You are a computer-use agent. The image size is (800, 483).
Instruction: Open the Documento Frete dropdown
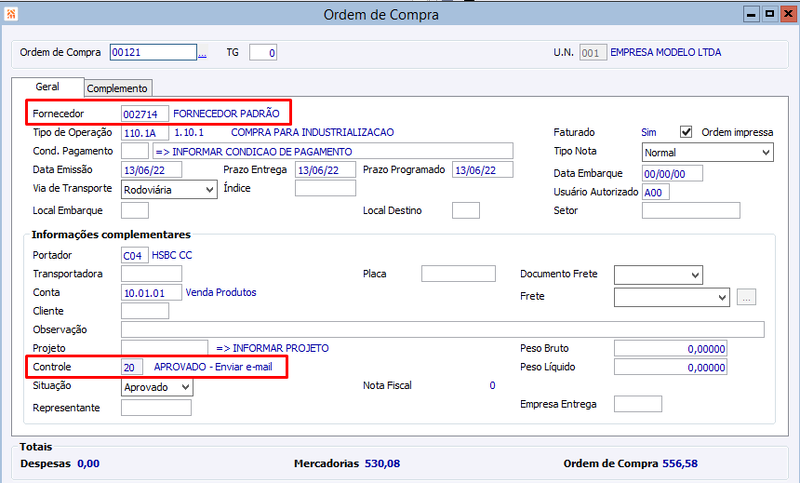[658, 275]
